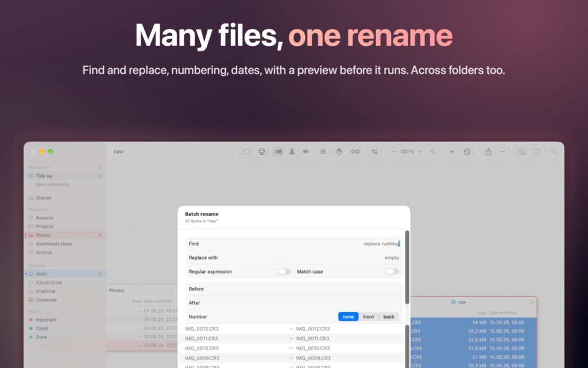Zoom out with the minus icon

coord(394,152)
